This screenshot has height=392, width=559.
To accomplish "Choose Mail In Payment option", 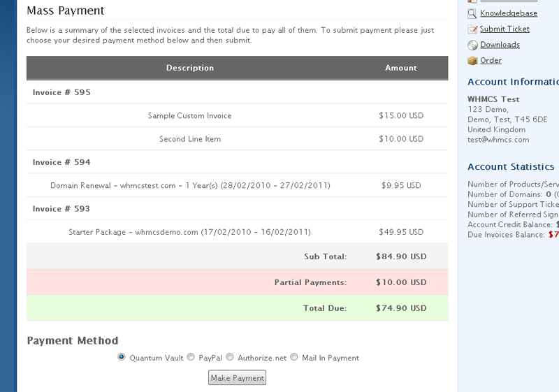I will pyautogui.click(x=293, y=357).
